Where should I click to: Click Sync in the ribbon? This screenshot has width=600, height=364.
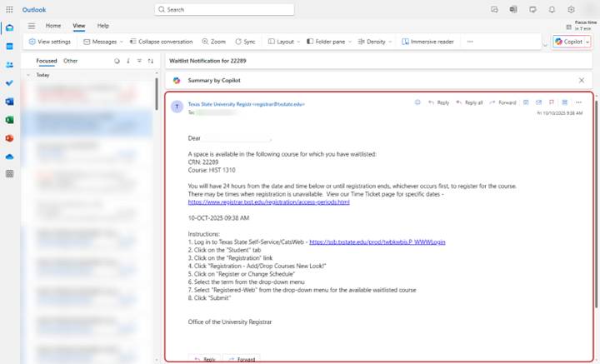(245, 42)
